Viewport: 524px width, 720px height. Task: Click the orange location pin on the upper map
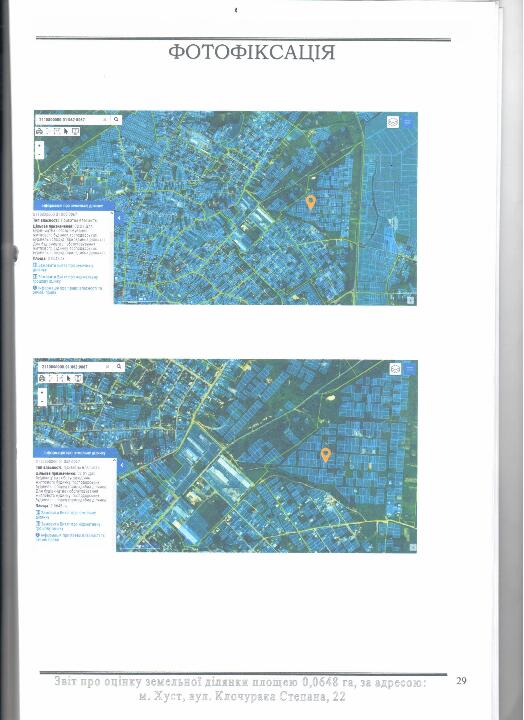pos(311,202)
